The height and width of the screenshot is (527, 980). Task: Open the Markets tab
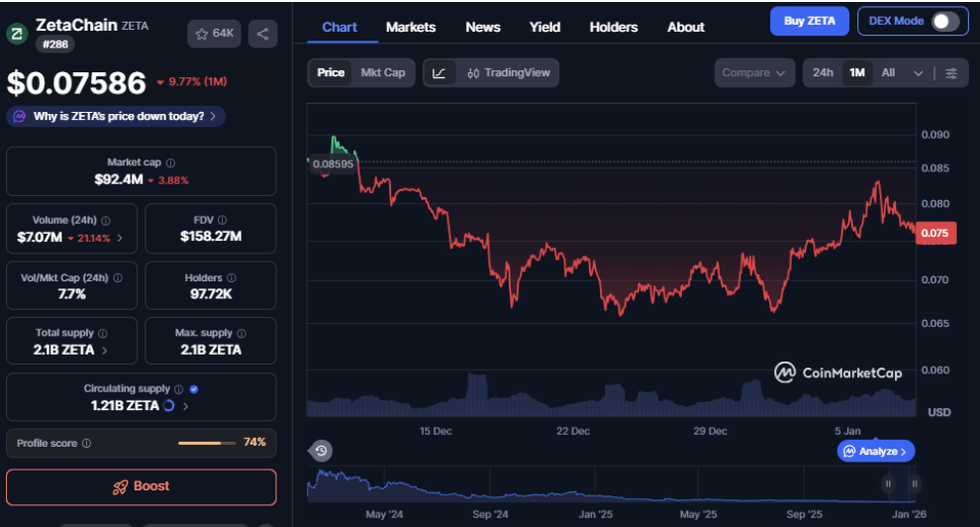(x=411, y=28)
